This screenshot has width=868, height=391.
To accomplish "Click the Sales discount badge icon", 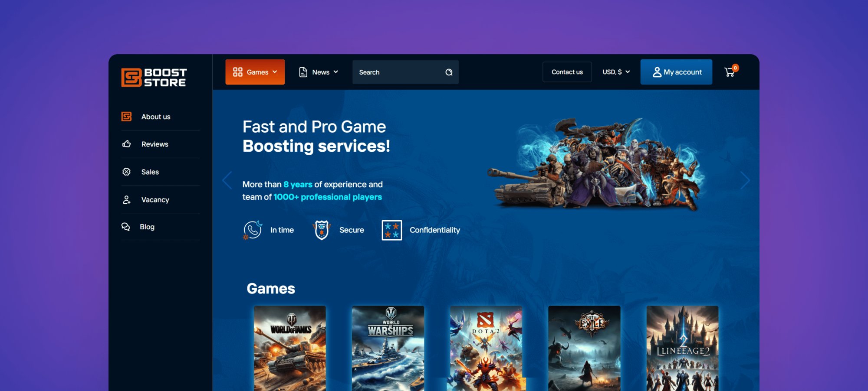I will click(x=127, y=172).
